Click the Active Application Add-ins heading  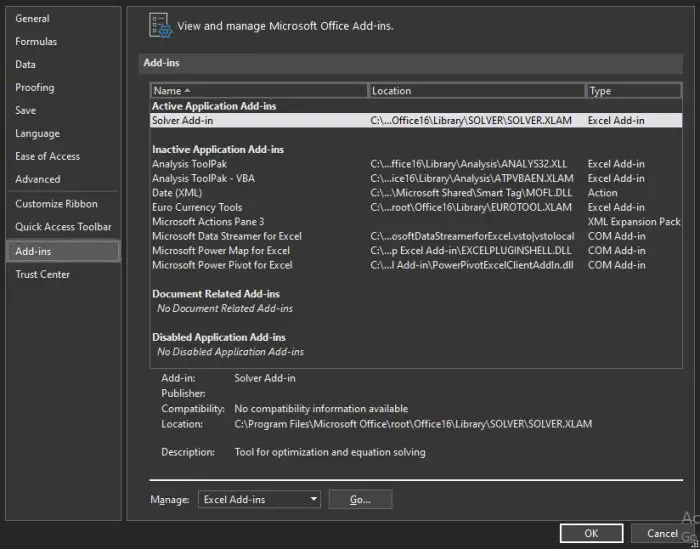click(214, 106)
